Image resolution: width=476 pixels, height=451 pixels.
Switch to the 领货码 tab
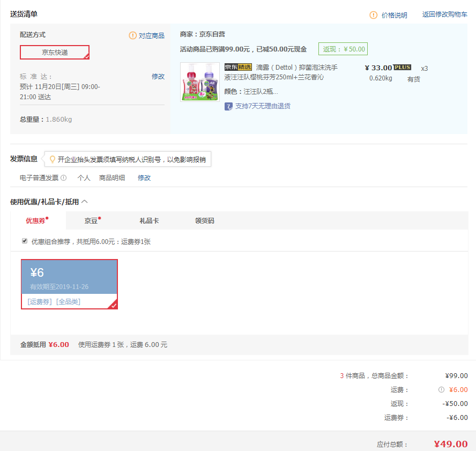(205, 221)
